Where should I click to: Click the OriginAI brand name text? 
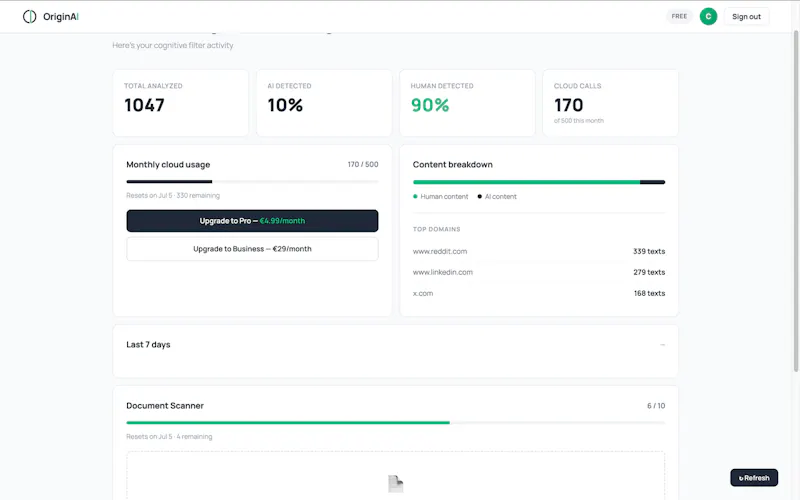61,17
